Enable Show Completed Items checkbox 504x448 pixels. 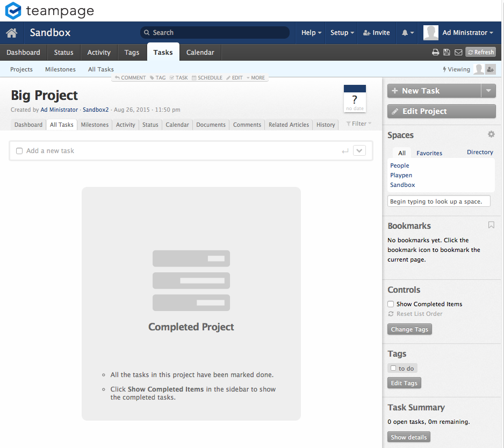point(391,304)
